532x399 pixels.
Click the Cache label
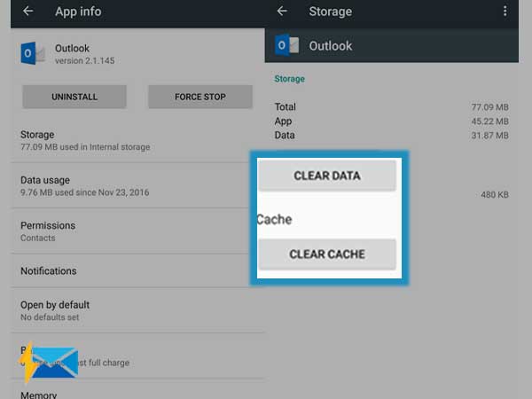click(x=274, y=220)
